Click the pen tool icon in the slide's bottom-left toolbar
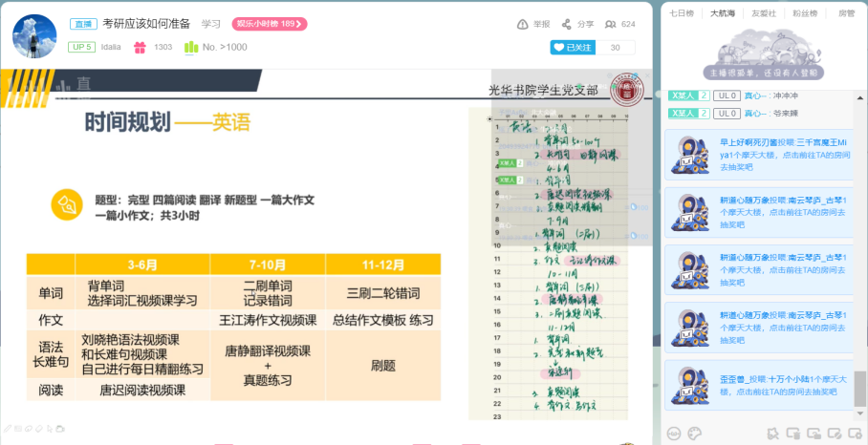Screen dimensions: 868x445 8,428
